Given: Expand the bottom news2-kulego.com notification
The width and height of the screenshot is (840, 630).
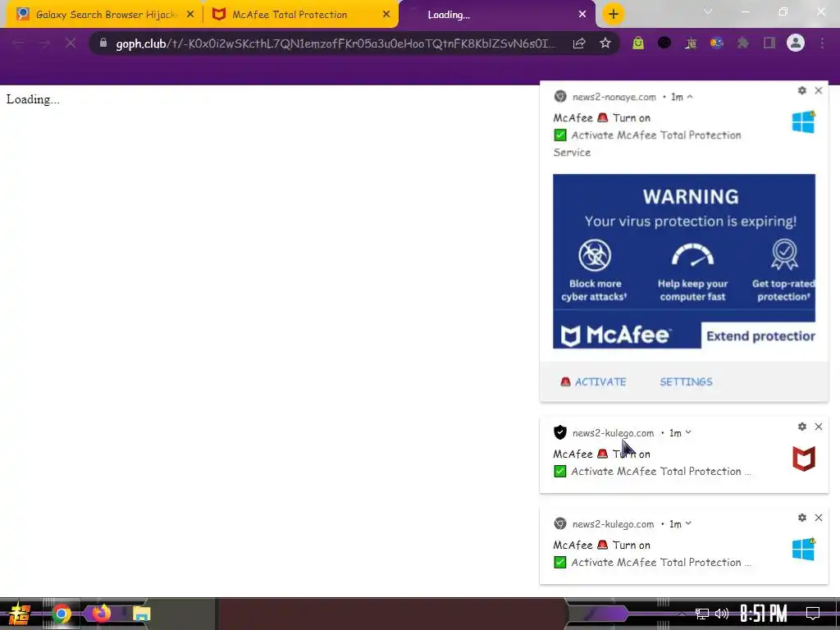Looking at the screenshot, I should tap(688, 524).
